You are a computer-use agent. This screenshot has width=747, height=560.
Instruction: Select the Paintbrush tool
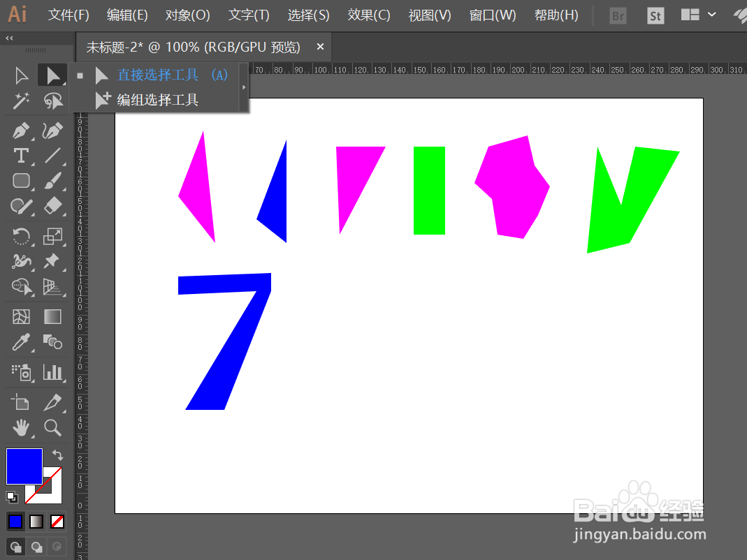click(x=52, y=181)
